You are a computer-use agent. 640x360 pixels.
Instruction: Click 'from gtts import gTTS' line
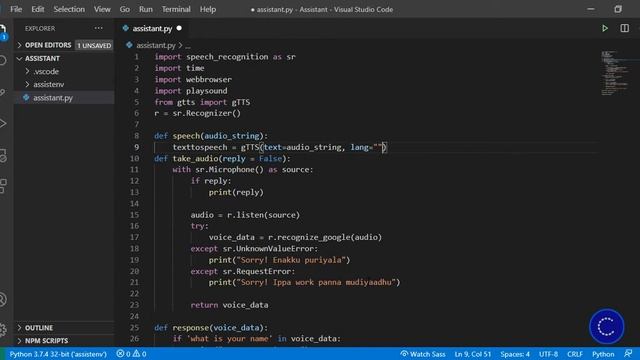[x=202, y=102]
